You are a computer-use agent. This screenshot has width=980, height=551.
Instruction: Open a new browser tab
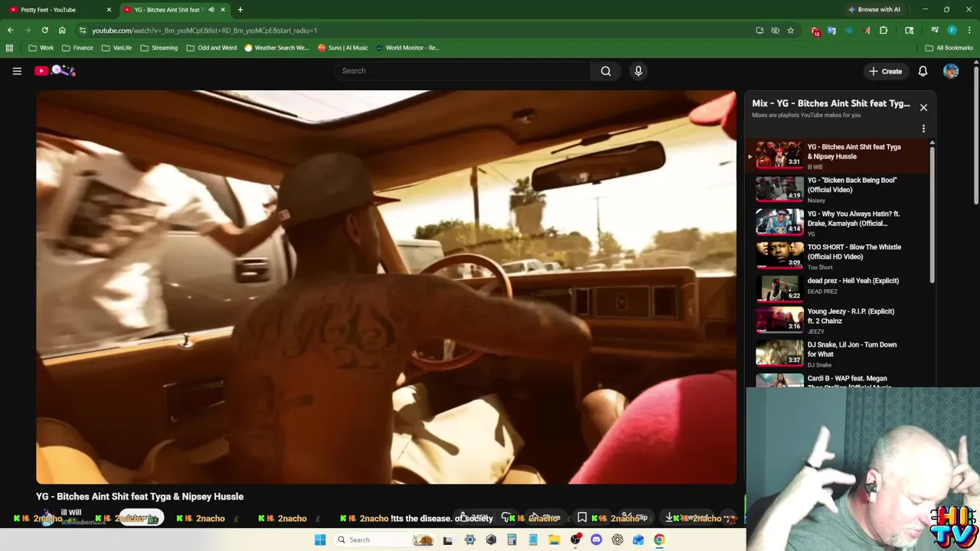240,10
